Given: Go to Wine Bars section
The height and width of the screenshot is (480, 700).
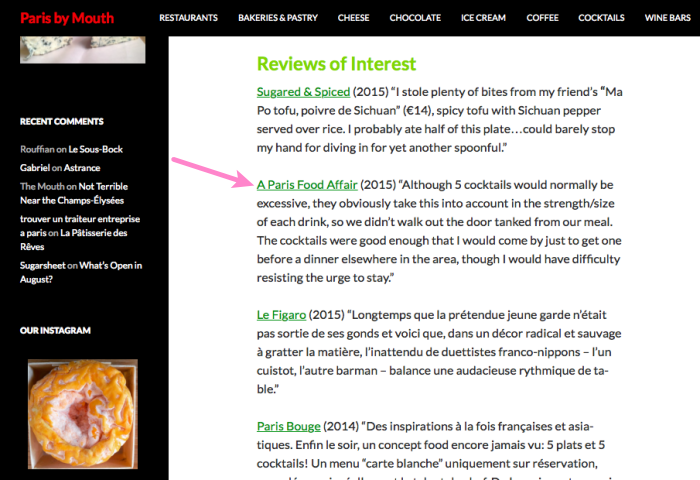Looking at the screenshot, I should 667,18.
